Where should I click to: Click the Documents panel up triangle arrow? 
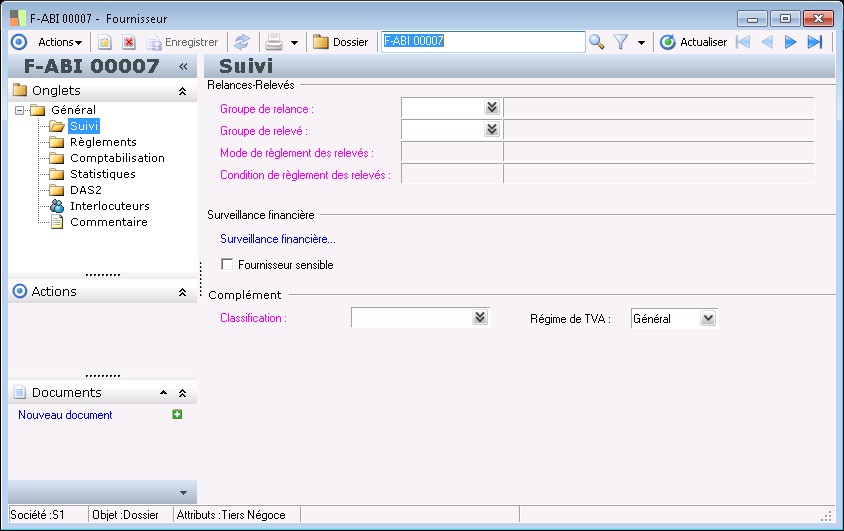(x=163, y=393)
